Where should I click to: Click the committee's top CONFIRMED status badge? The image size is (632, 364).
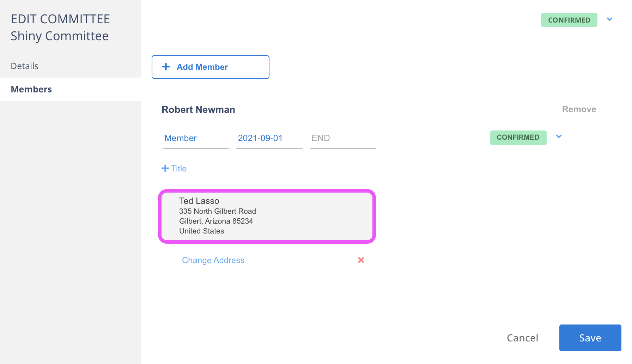pos(569,20)
